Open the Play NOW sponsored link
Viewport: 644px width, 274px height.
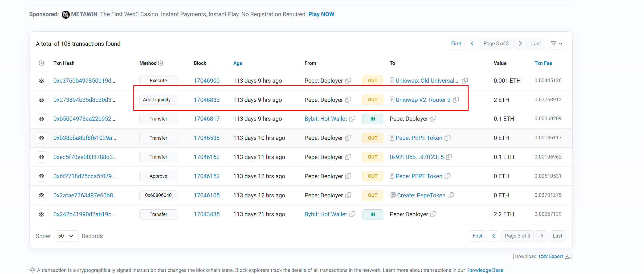pos(321,14)
